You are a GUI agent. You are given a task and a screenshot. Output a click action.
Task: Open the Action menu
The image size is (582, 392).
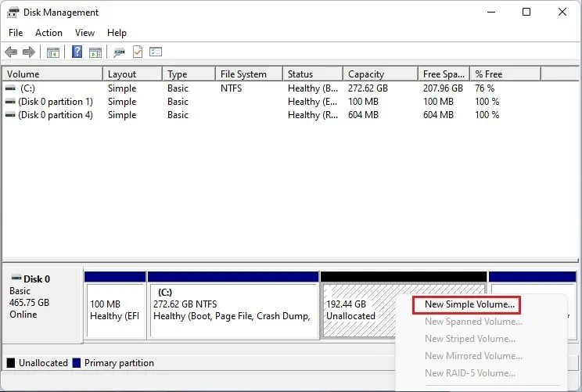point(48,33)
